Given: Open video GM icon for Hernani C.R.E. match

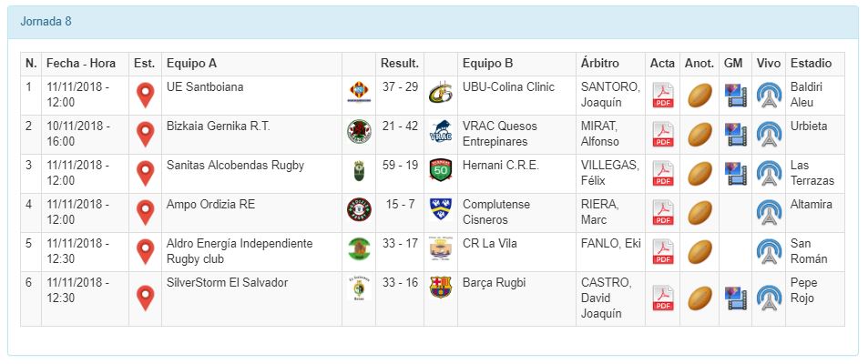Looking at the screenshot, I should tap(735, 174).
